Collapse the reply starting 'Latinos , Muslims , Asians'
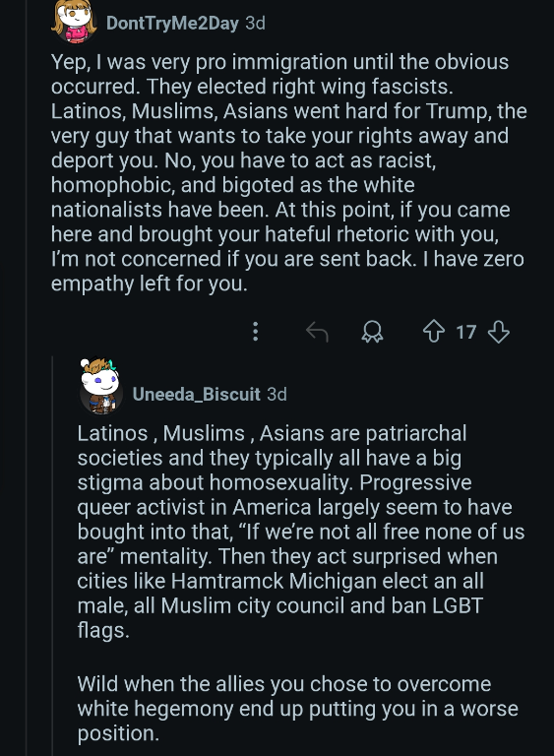 point(301,532)
